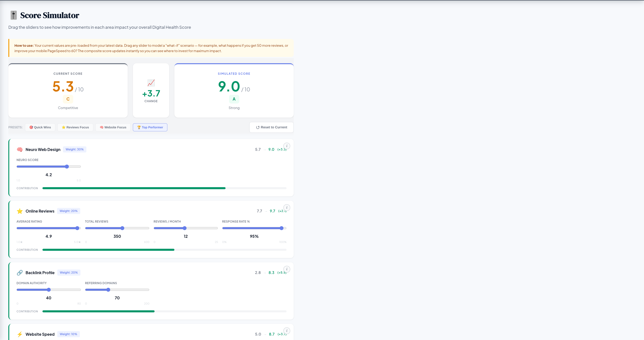Viewport: 644px width, 340px height.
Task: Open info icon for Backlink Profile
Action: click(287, 269)
